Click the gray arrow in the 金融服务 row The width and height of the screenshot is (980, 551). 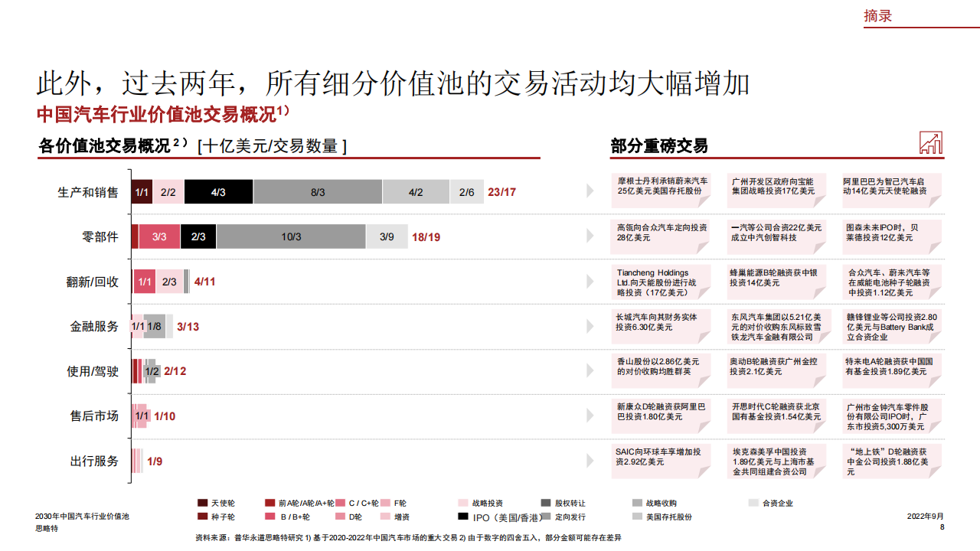pyautogui.click(x=590, y=326)
